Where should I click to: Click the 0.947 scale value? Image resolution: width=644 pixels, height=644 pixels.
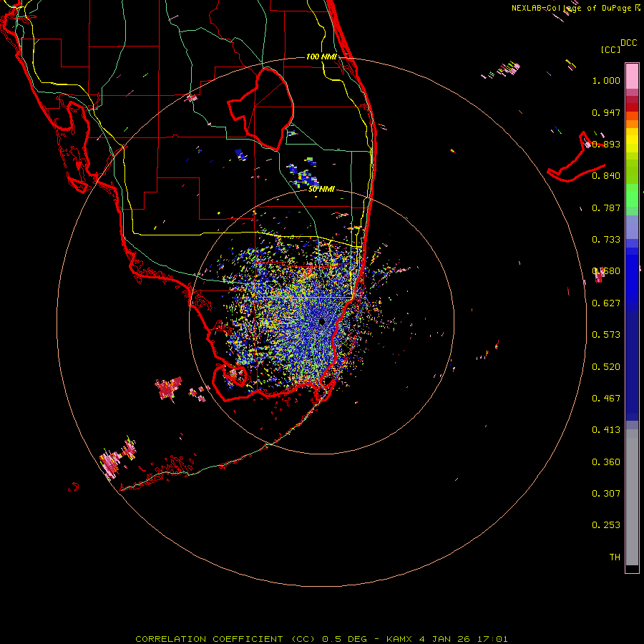pos(606,112)
